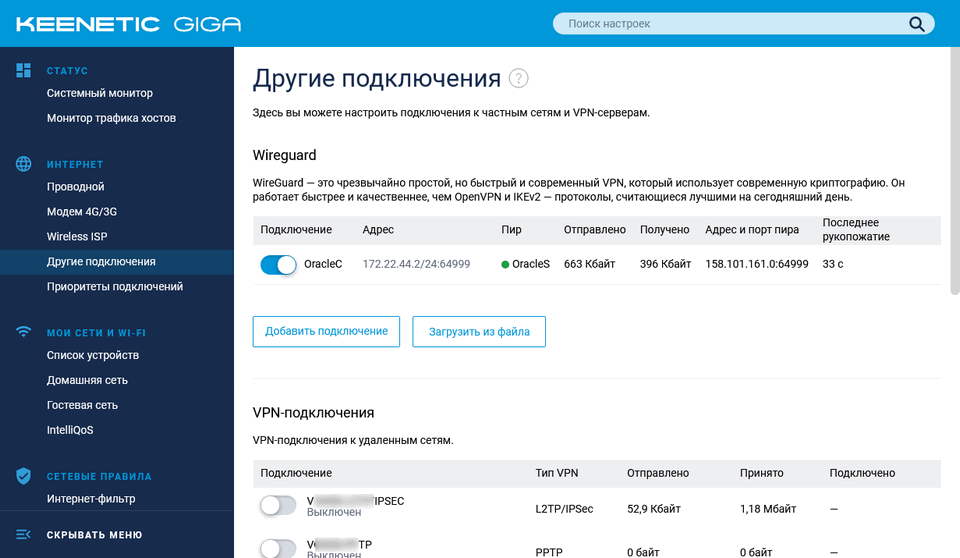Open Домашняя сеть settings
This screenshot has height=558, width=960.
point(88,380)
